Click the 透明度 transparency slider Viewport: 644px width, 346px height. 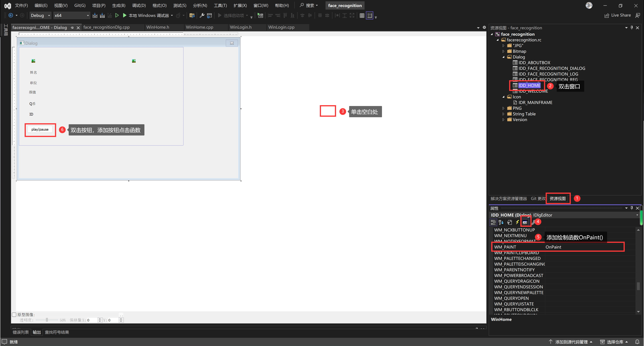[x=47, y=320]
